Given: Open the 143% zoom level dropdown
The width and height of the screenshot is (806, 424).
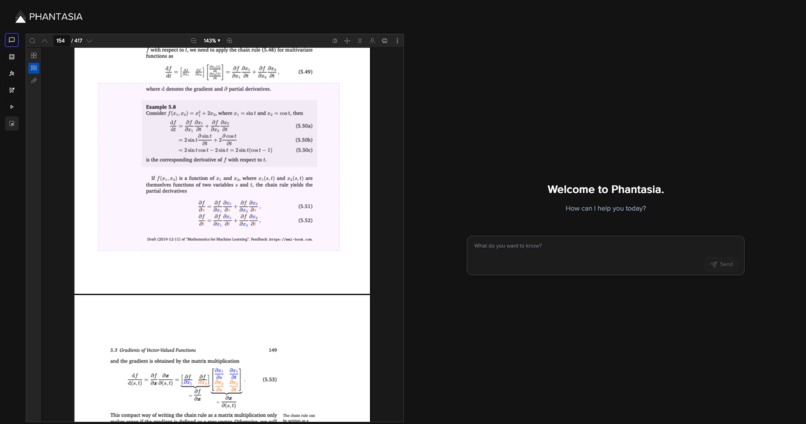Looking at the screenshot, I should tap(212, 41).
